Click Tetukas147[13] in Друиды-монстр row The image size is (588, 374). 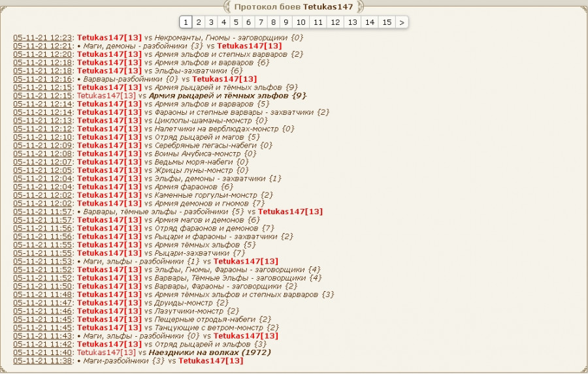coord(110,302)
